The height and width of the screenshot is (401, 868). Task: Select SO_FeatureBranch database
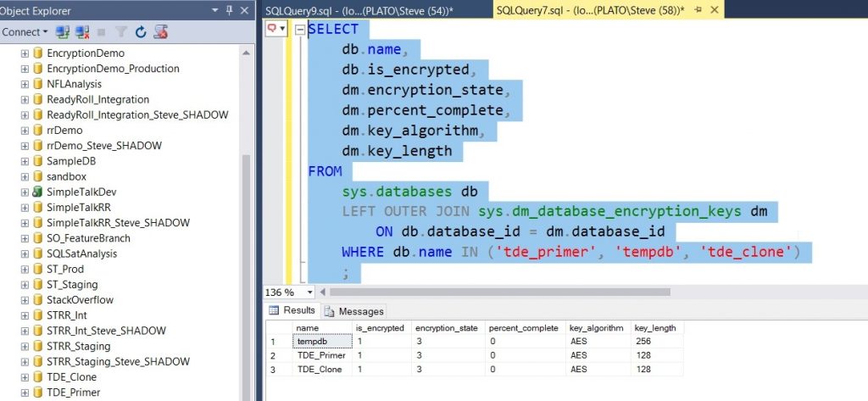point(88,238)
